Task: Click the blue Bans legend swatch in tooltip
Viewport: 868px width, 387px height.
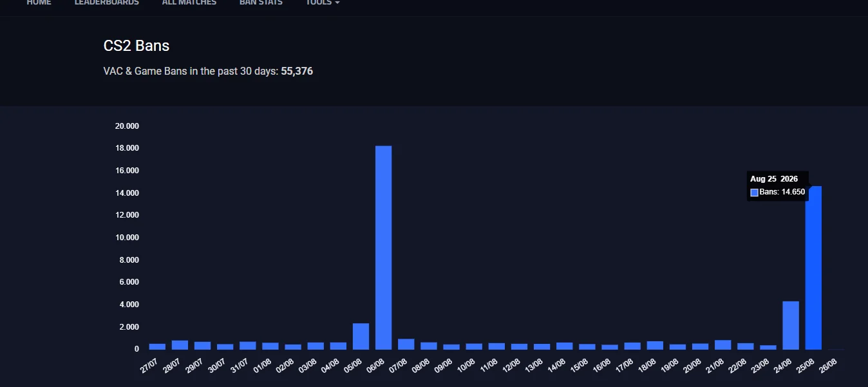Action: [755, 192]
